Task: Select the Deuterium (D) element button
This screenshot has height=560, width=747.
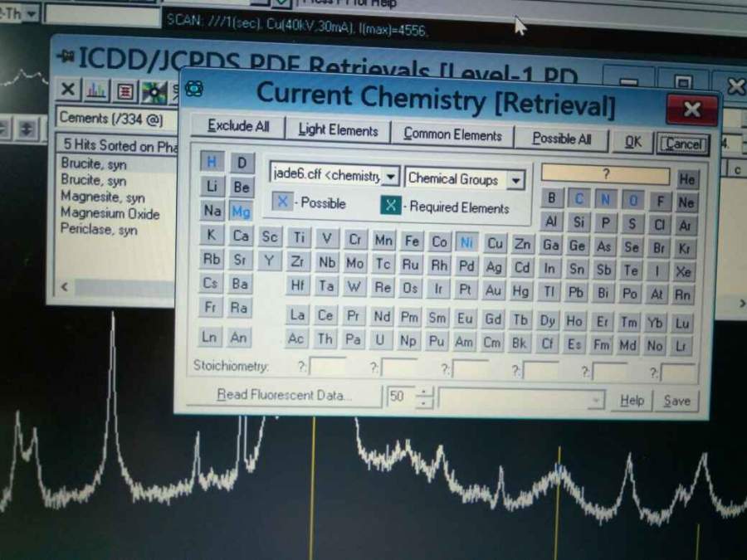Action: point(242,163)
